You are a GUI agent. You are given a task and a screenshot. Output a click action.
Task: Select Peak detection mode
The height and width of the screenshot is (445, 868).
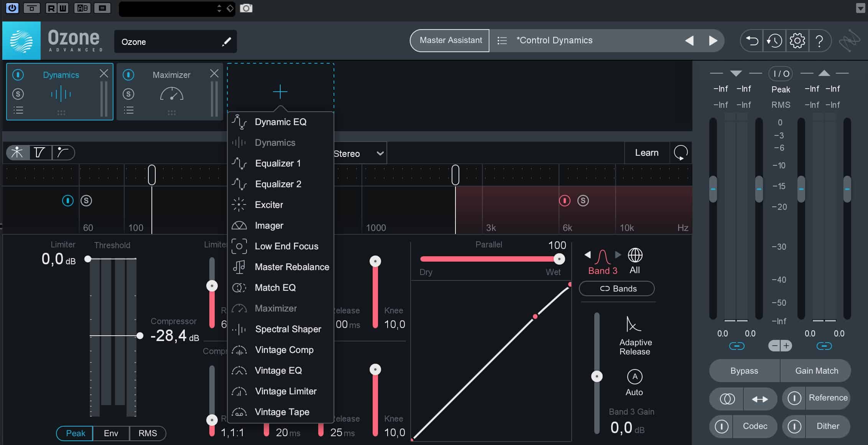point(75,433)
